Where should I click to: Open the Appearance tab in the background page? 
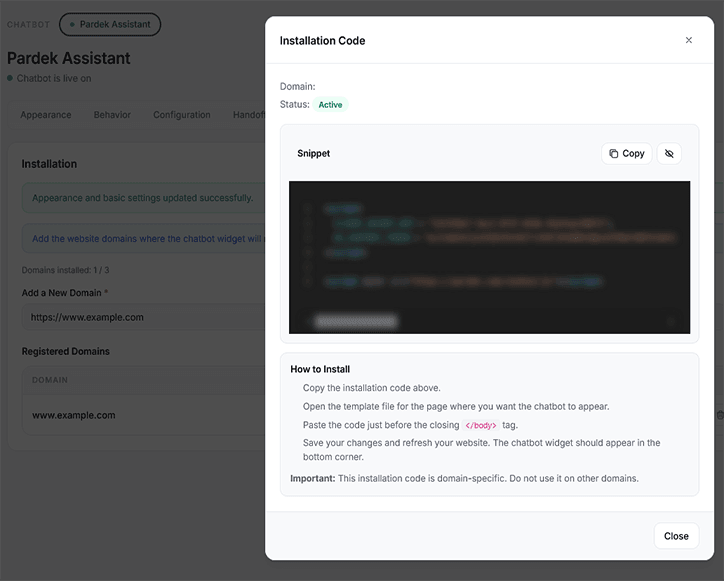[46, 115]
